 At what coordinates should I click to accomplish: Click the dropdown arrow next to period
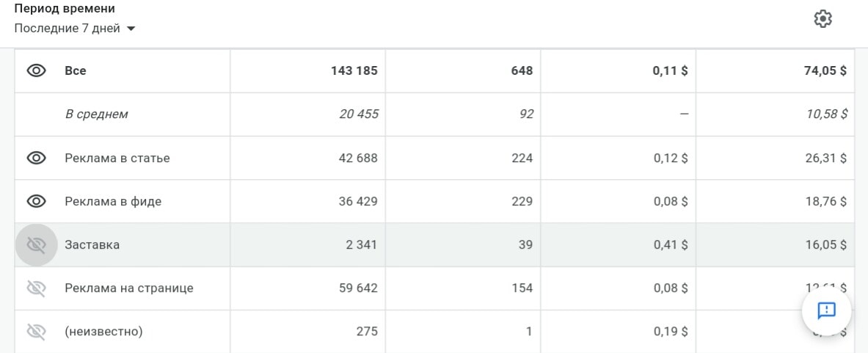click(131, 29)
